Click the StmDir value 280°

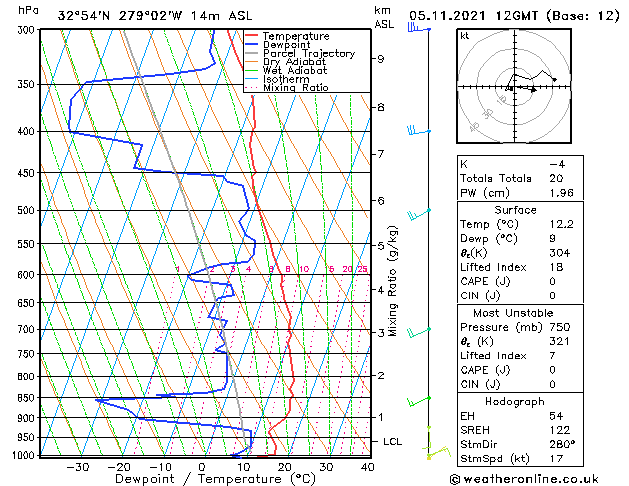tap(562, 444)
